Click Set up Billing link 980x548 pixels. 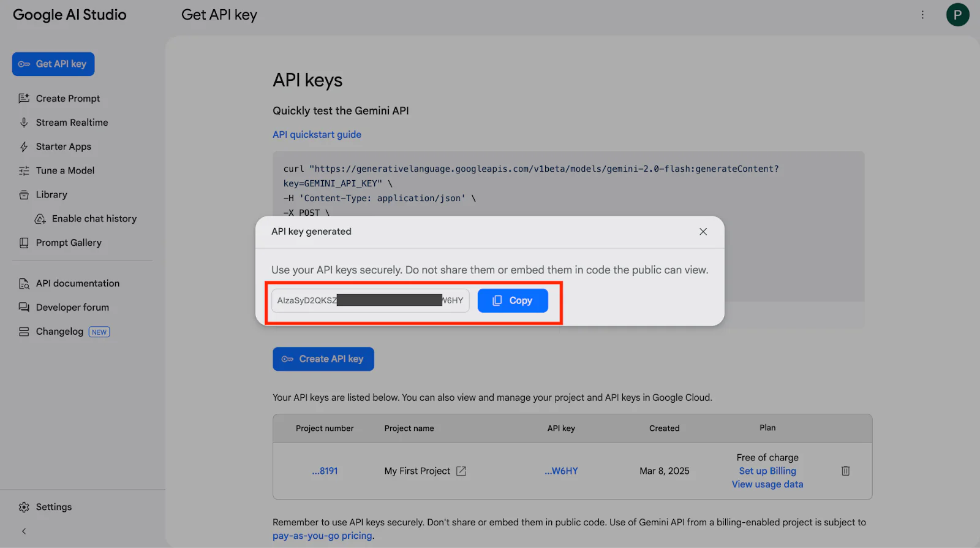point(767,471)
